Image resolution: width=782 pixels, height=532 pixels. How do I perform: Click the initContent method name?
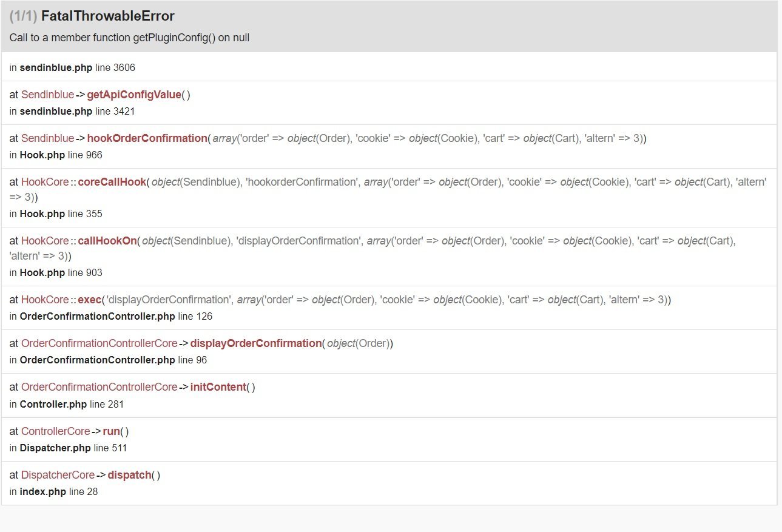[x=218, y=387]
